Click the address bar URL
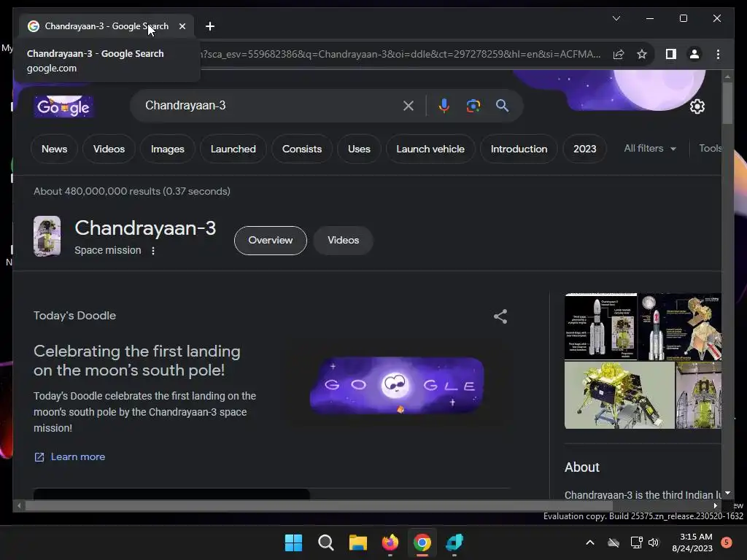747x560 pixels. click(400, 54)
